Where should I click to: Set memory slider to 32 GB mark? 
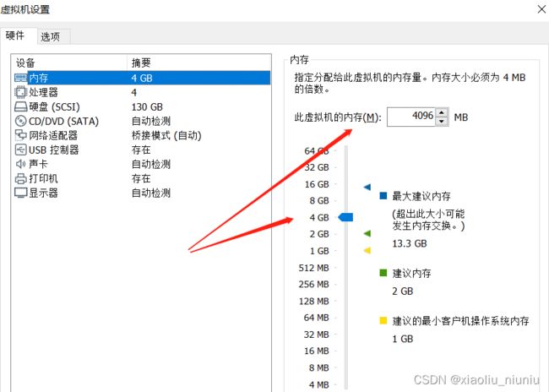(x=317, y=167)
